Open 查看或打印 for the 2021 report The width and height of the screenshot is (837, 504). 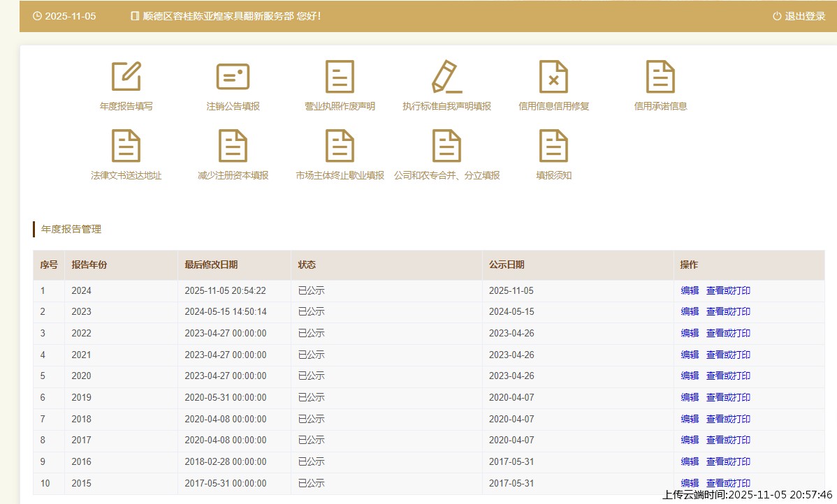point(728,355)
